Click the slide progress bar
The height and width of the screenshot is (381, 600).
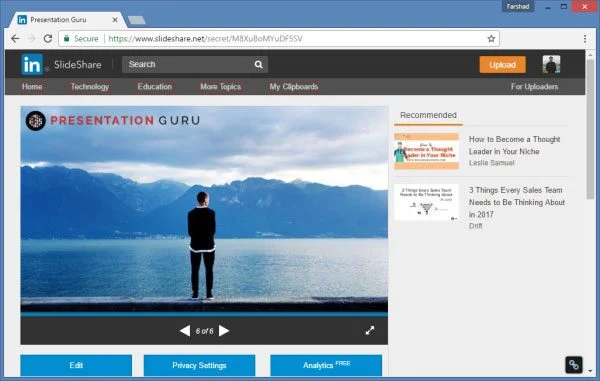click(204, 314)
